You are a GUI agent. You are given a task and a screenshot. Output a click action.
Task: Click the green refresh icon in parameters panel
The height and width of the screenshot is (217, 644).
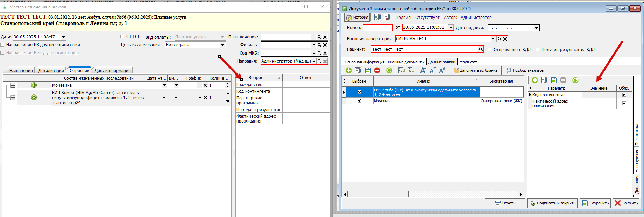(x=575, y=80)
